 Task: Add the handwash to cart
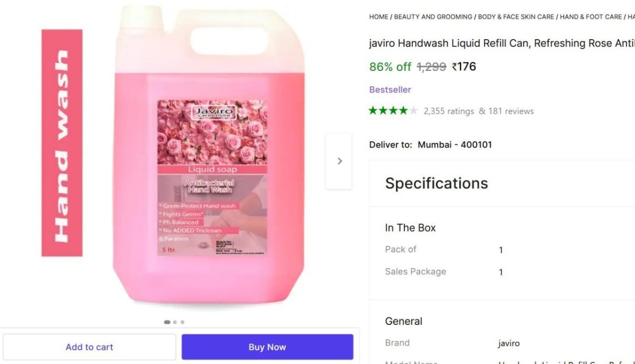click(x=89, y=347)
